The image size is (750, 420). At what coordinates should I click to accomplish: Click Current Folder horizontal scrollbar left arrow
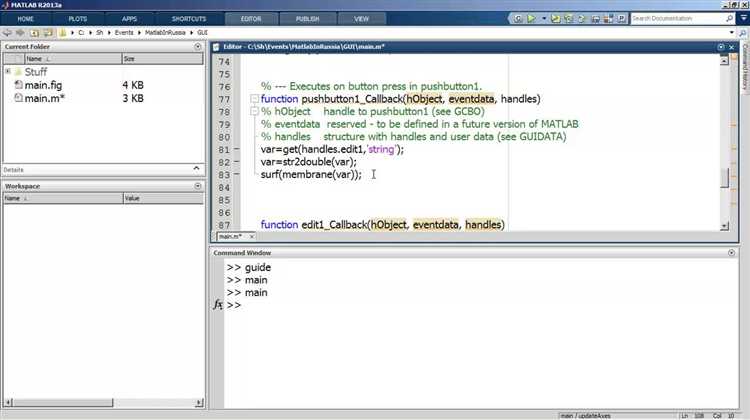click(8, 403)
